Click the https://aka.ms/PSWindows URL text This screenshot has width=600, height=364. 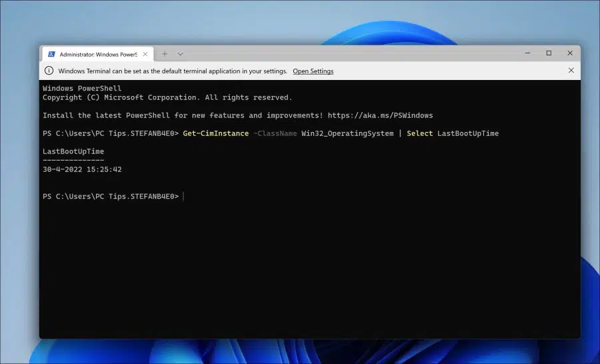[x=381, y=115]
